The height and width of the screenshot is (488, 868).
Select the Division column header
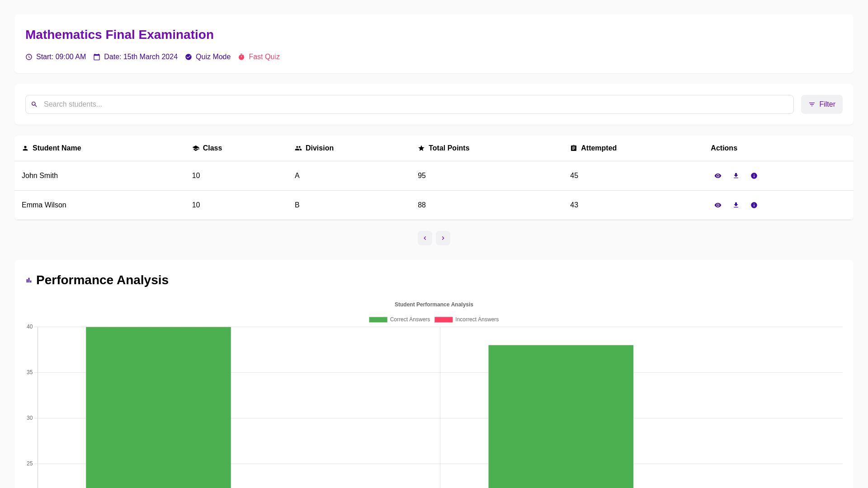coord(319,148)
